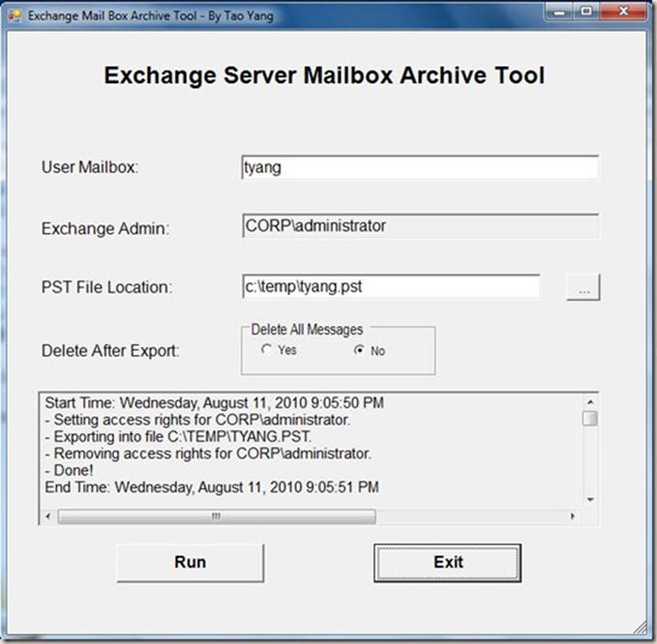Viewport: 657px width, 644px height.
Task: Click the log vertical scroll down arrow
Action: pyautogui.click(x=590, y=500)
